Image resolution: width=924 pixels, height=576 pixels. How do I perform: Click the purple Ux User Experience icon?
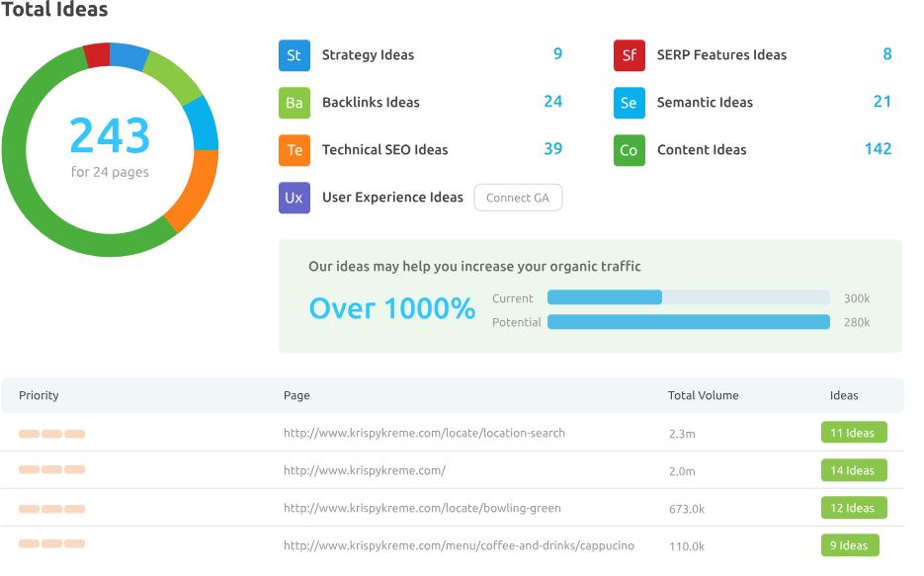(x=294, y=198)
